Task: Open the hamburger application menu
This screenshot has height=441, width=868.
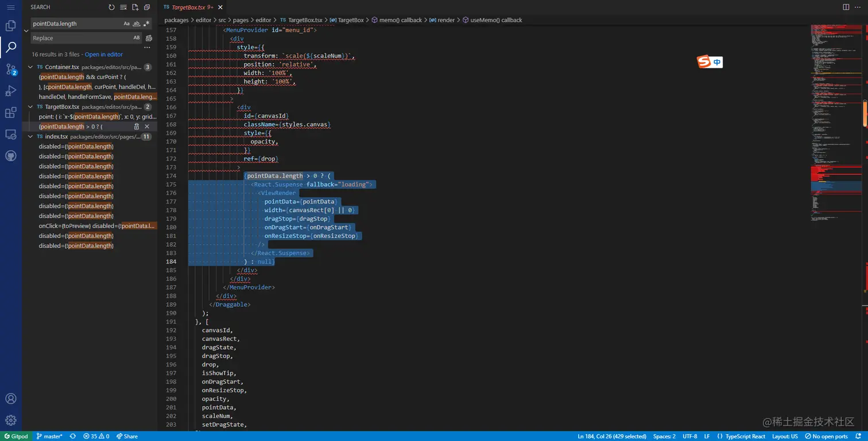Action: click(x=10, y=7)
